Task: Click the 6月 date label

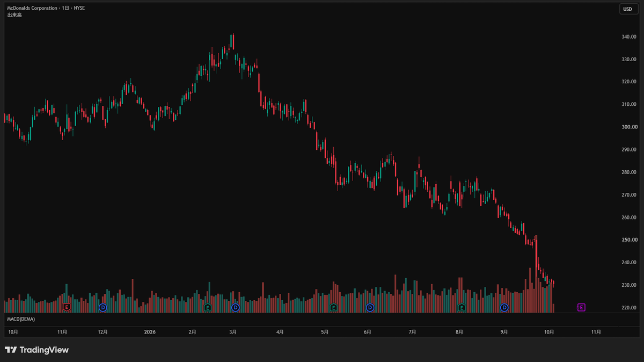Action: [x=368, y=332]
